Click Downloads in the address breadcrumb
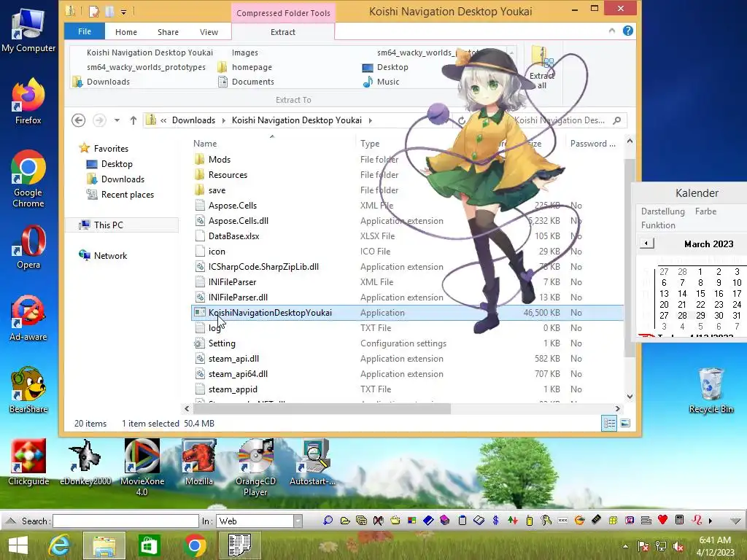747x560 pixels. (x=193, y=120)
